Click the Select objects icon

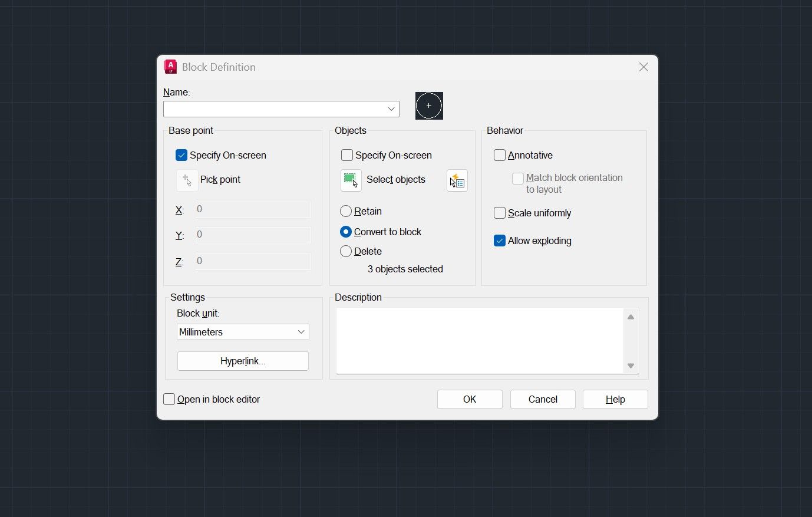(351, 180)
